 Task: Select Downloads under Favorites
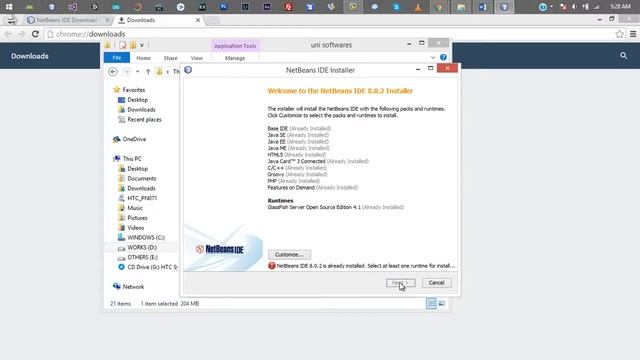click(141, 109)
